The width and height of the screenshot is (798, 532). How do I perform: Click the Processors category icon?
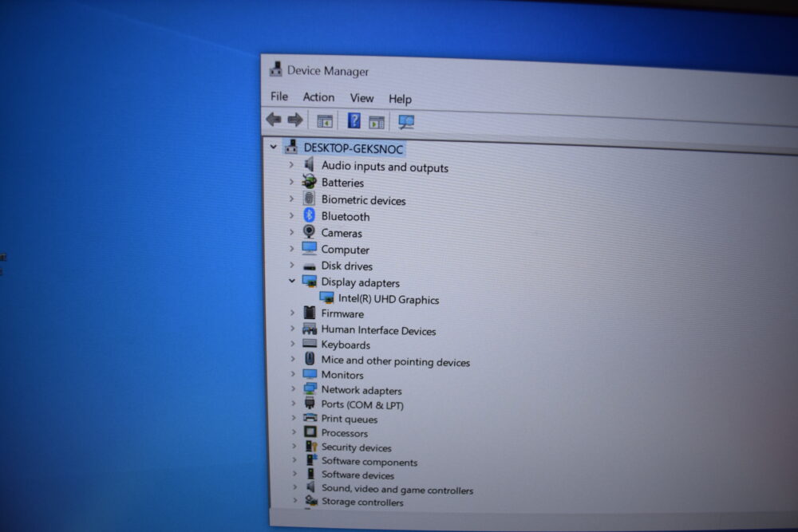tap(310, 432)
